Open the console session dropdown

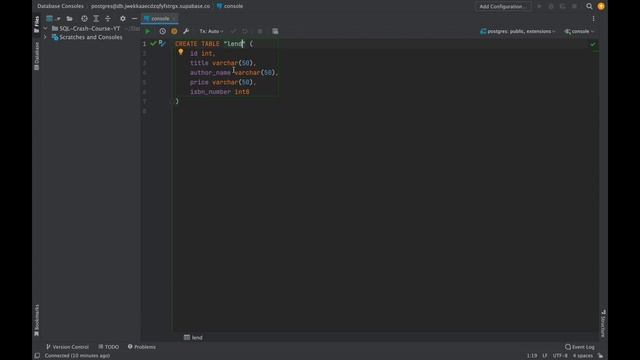[x=579, y=31]
